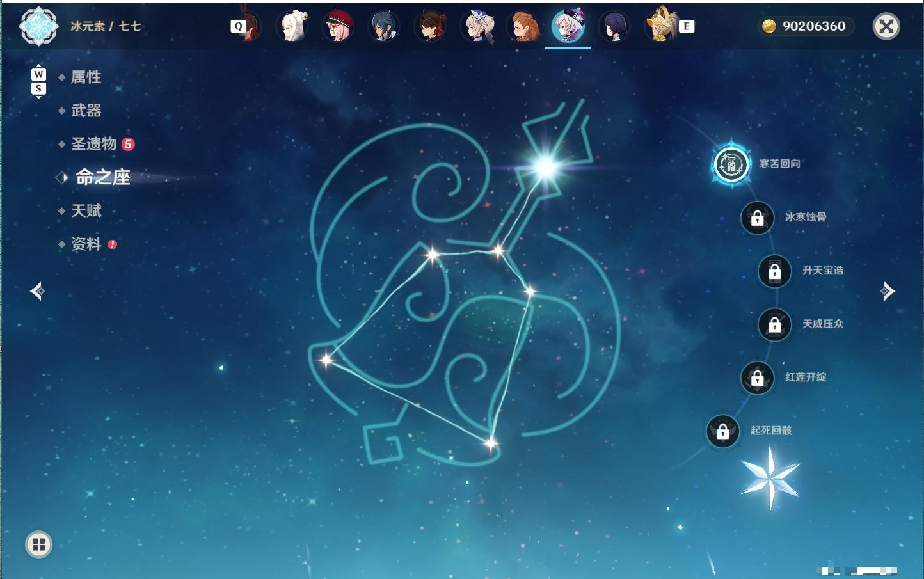Choose the white-haired character avatar with hair bun
This screenshot has height=579, width=924.
coord(292,26)
